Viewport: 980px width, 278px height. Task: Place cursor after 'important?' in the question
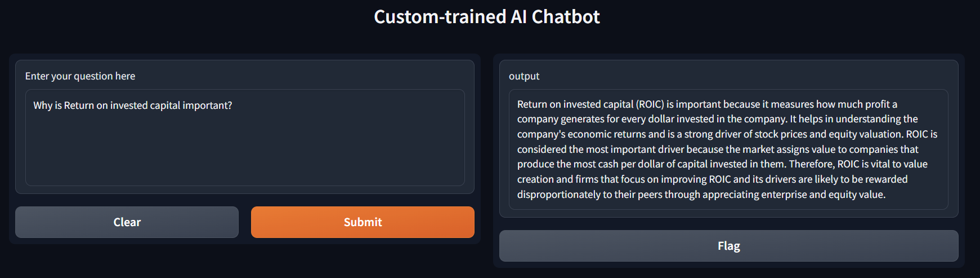point(233,105)
